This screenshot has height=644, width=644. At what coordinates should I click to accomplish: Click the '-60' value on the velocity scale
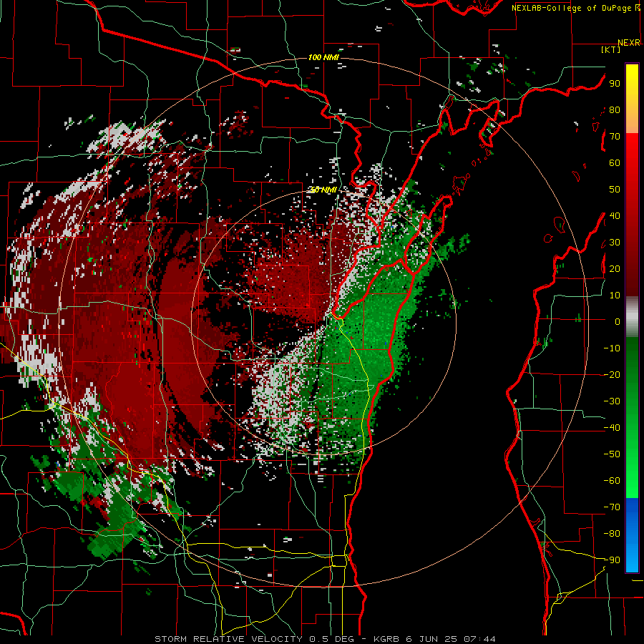[x=612, y=481]
